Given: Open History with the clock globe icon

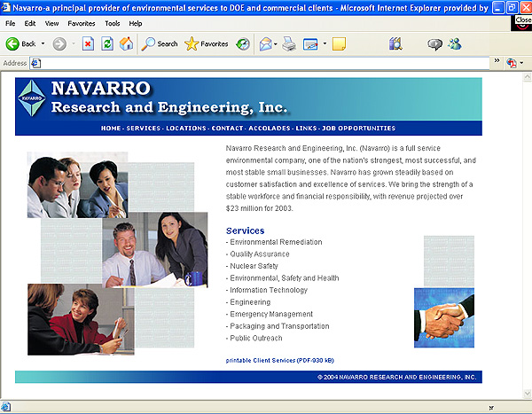Looking at the screenshot, I should 243,43.
